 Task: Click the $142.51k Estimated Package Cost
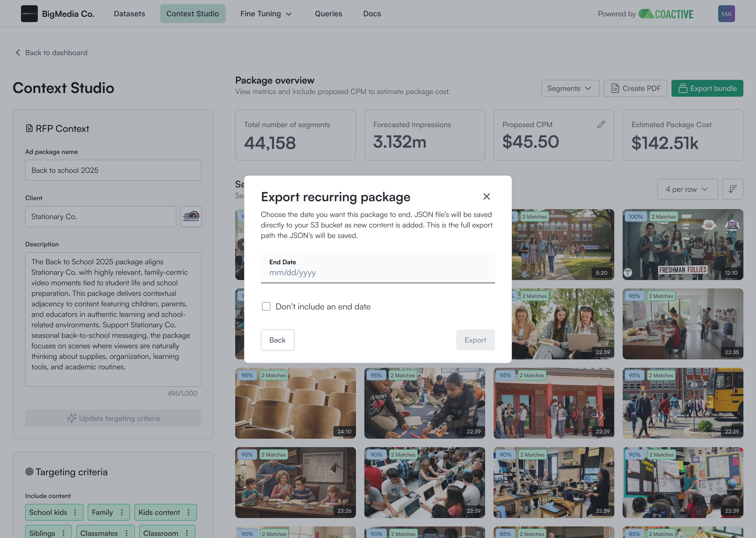(x=665, y=143)
